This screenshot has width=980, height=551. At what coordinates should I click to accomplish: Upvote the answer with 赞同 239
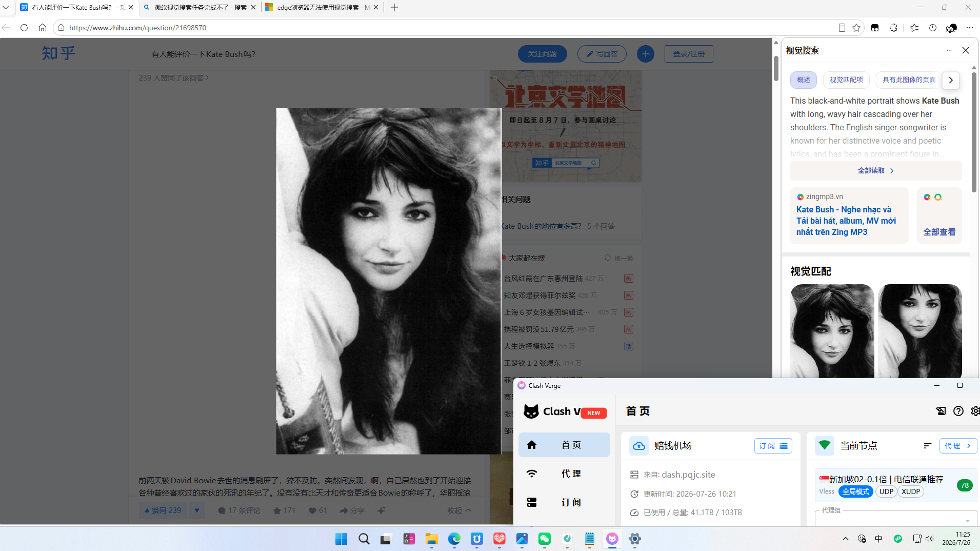pos(163,510)
